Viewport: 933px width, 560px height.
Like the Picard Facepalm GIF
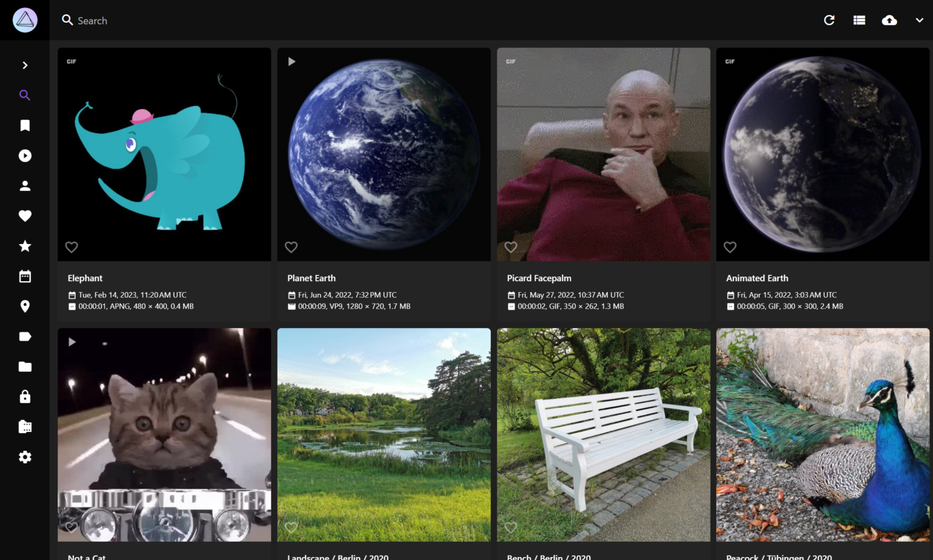click(x=510, y=247)
